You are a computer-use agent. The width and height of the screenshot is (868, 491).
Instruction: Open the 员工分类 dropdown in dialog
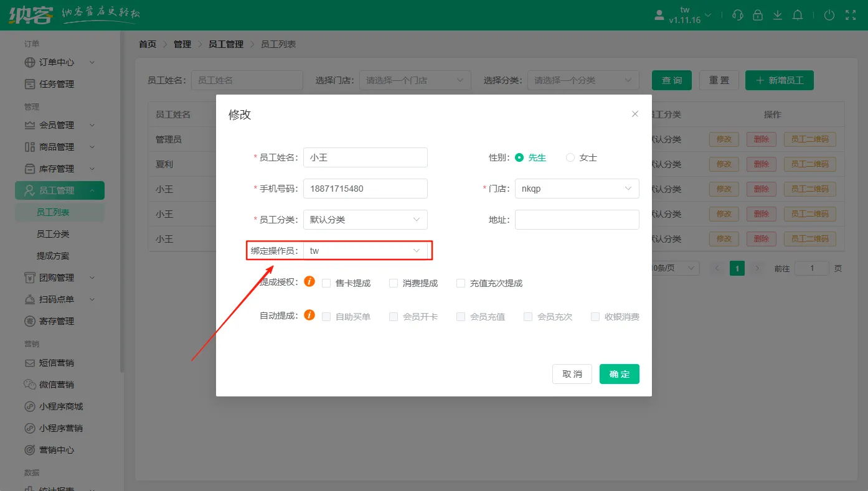click(x=365, y=220)
